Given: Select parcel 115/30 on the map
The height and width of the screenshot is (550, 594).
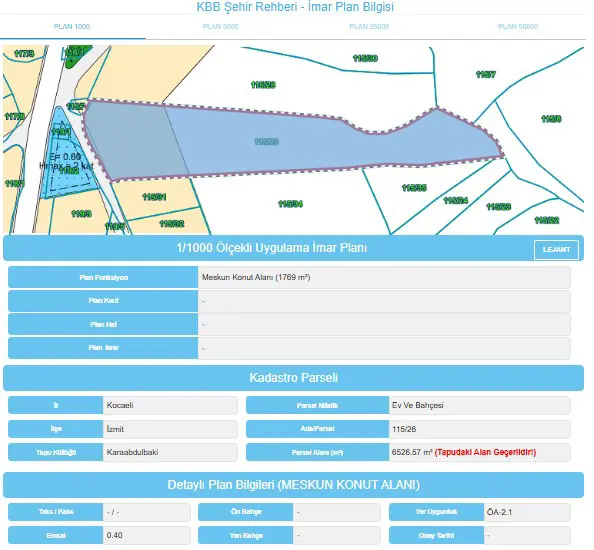Looking at the screenshot, I should point(365,58).
